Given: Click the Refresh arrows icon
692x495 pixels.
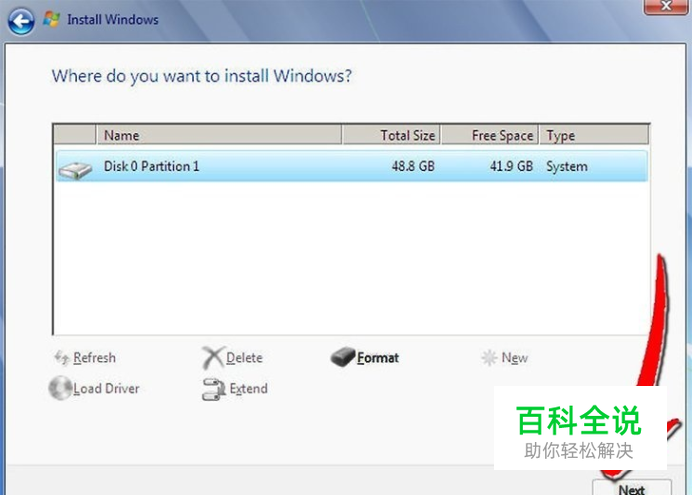Looking at the screenshot, I should 62,357.
